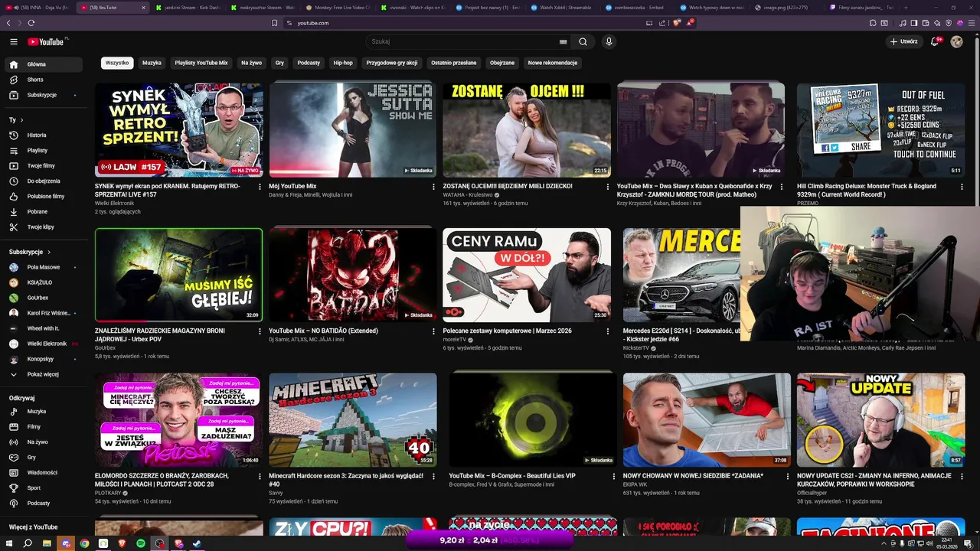Open Pola Masowe channel subscription

43,267
